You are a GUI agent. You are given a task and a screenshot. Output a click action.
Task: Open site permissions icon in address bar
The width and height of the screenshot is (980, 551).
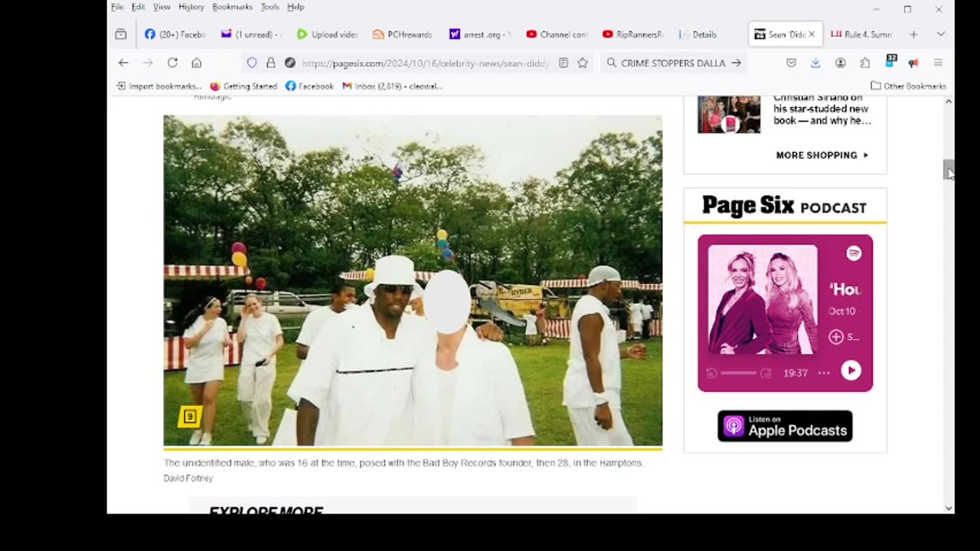pyautogui.click(x=289, y=63)
